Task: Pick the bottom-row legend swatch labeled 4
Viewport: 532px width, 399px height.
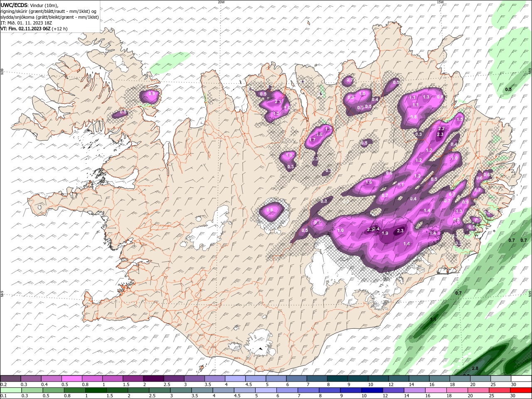Action: pyautogui.click(x=223, y=390)
